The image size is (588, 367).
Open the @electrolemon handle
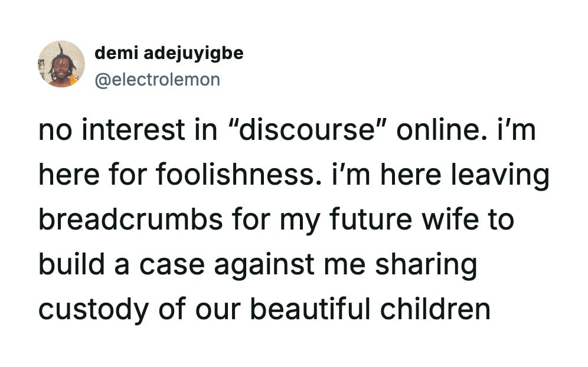tap(157, 79)
